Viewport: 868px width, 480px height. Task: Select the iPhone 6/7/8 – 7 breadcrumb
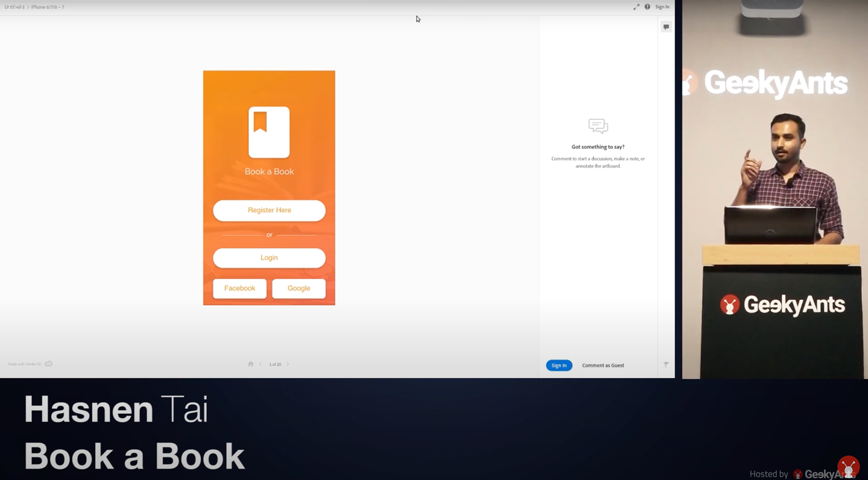(x=48, y=7)
